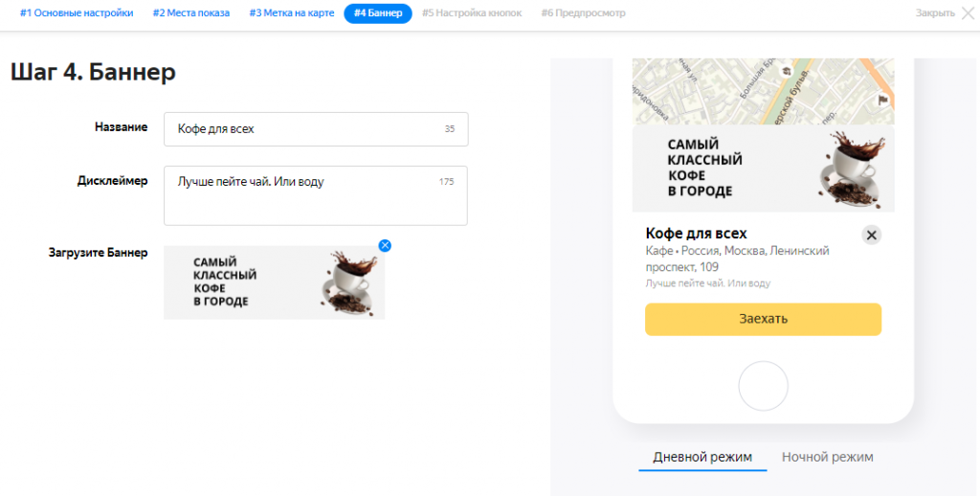
Task: Open the #1 Основные настройки step
Action: [x=77, y=13]
